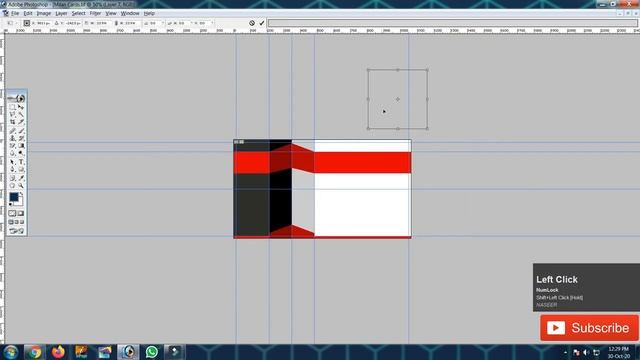
Task: Open the Select menu
Action: click(78, 13)
